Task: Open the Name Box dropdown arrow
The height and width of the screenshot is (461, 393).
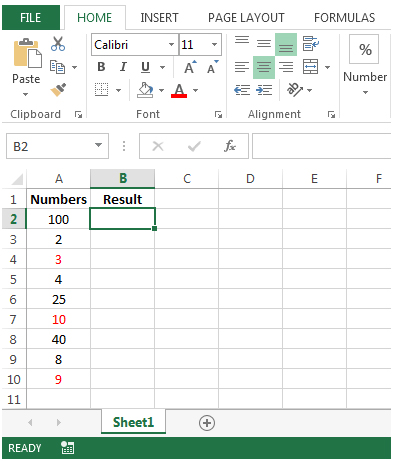Action: (98, 145)
